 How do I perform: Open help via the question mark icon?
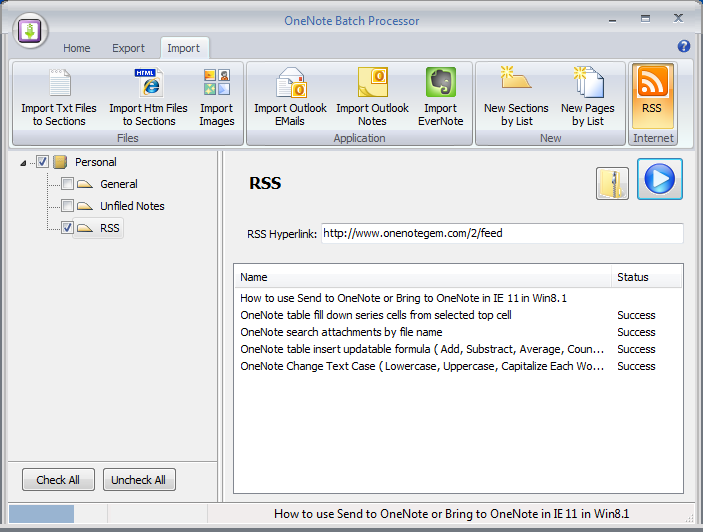[x=684, y=46]
